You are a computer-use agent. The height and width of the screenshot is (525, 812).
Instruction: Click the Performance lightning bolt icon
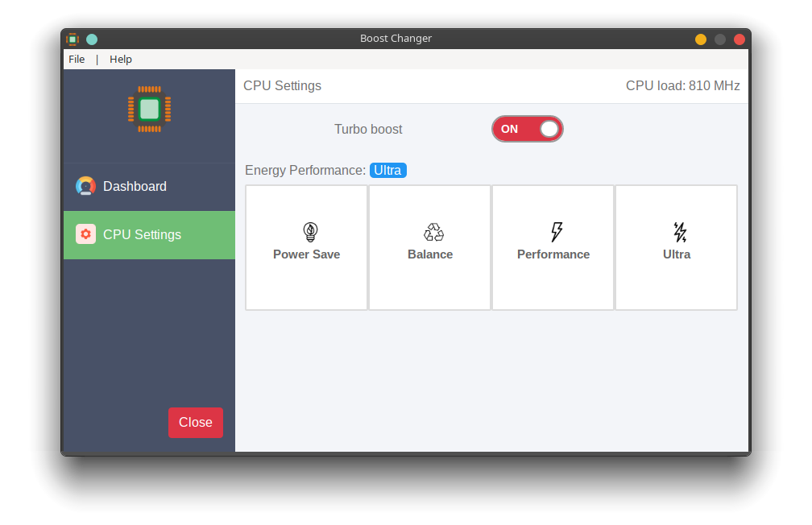pos(557,232)
